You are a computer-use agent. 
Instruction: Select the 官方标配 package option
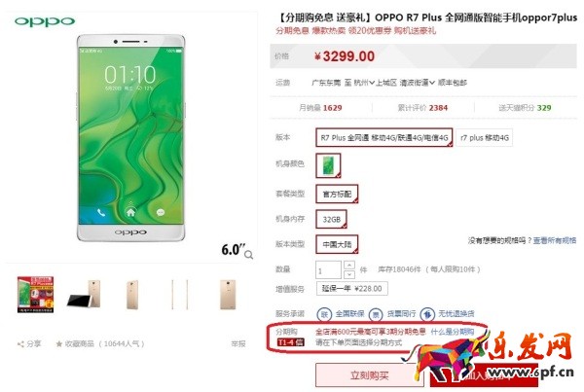pos(337,194)
